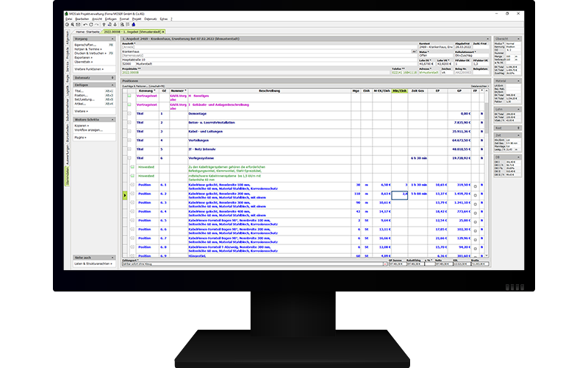This screenshot has width=588, height=368.
Task: Click the GP value 64.673,50 € for Verteilungen
Action: coord(462,140)
